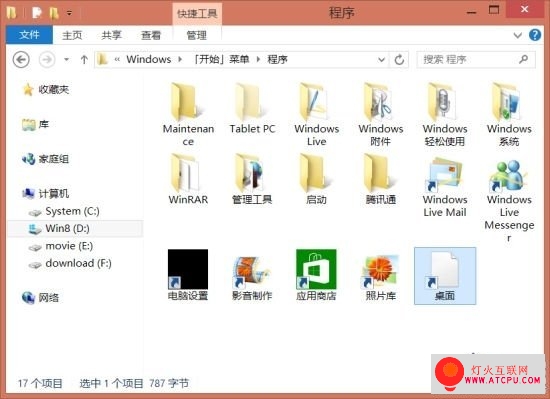Select the 管理工具 folder
The width and height of the screenshot is (550, 399).
tap(252, 179)
